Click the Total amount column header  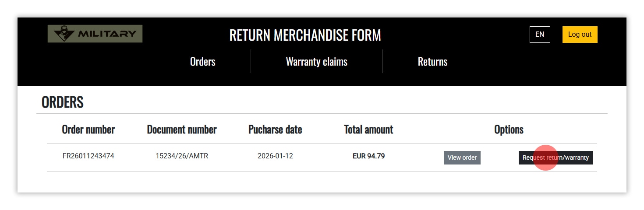pyautogui.click(x=368, y=129)
